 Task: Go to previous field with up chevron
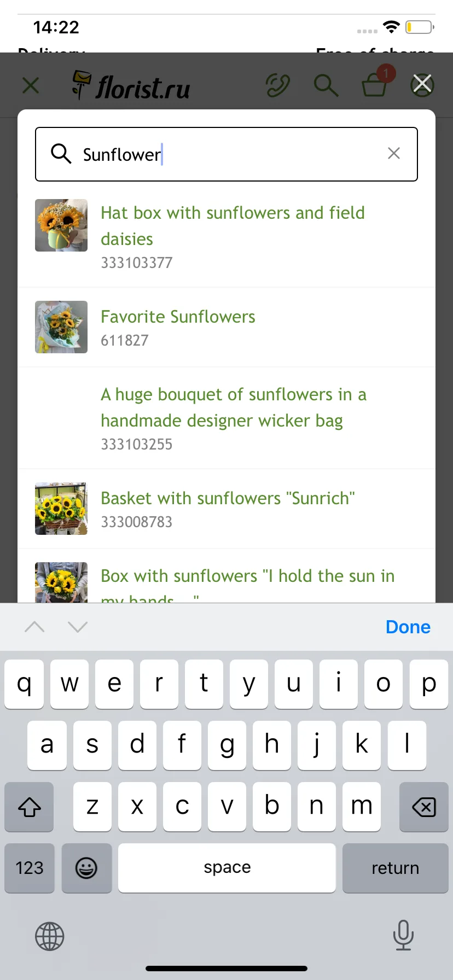(34, 627)
